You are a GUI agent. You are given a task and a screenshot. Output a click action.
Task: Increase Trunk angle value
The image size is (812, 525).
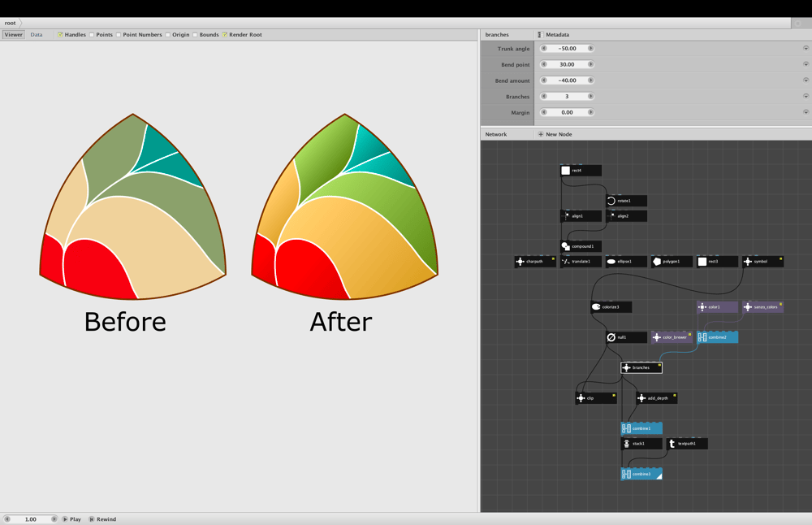[x=590, y=48]
